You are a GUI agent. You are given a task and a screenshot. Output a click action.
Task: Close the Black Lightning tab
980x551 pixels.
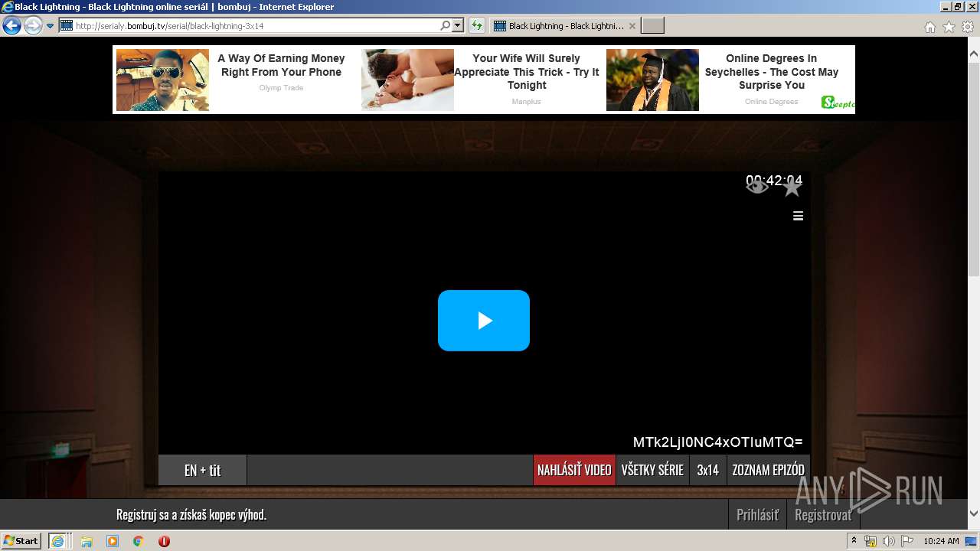[632, 26]
